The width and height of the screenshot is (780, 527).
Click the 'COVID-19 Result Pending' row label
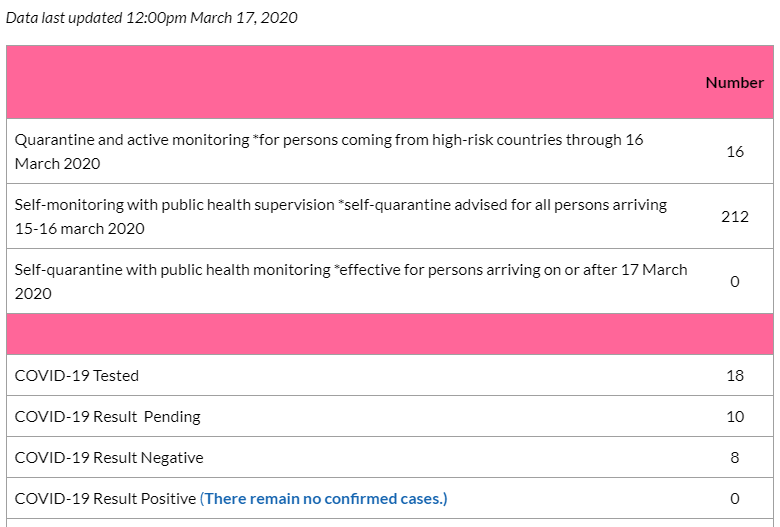click(107, 417)
